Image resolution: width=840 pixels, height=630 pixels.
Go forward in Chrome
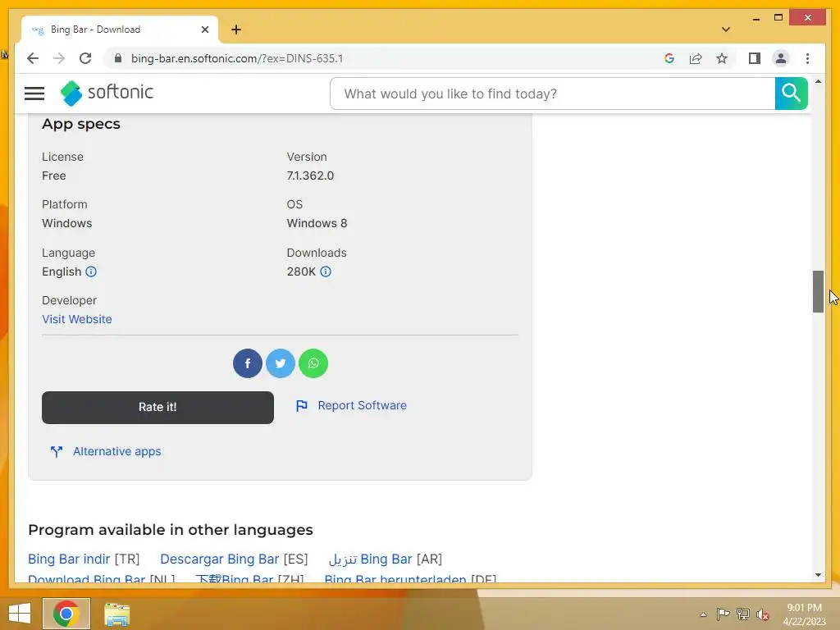59,58
